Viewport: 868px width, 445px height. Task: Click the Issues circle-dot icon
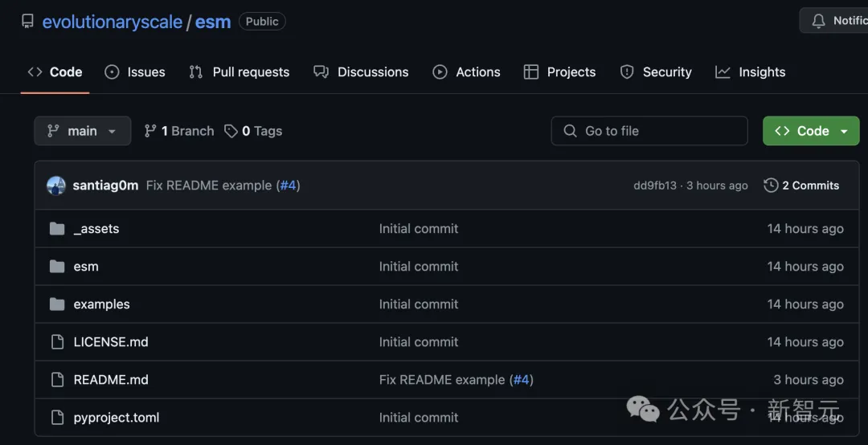pyautogui.click(x=112, y=72)
